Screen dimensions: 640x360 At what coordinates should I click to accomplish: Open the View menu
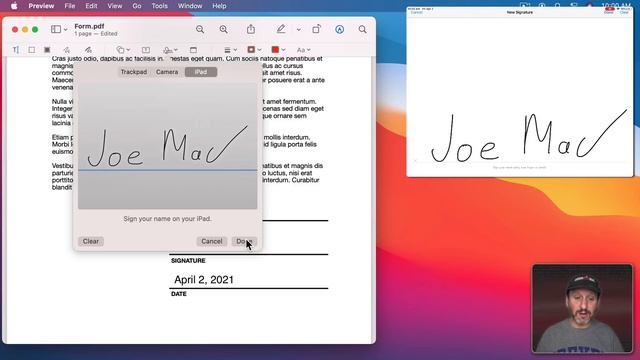pos(115,6)
